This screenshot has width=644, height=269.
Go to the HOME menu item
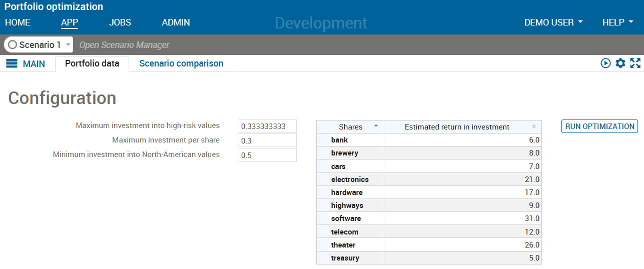point(18,22)
